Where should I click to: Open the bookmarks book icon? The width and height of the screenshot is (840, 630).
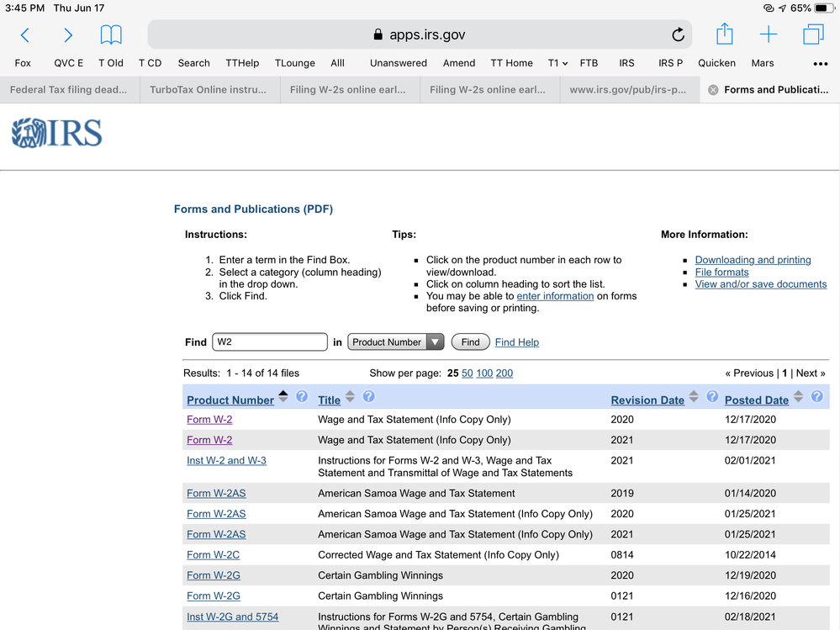(x=111, y=34)
